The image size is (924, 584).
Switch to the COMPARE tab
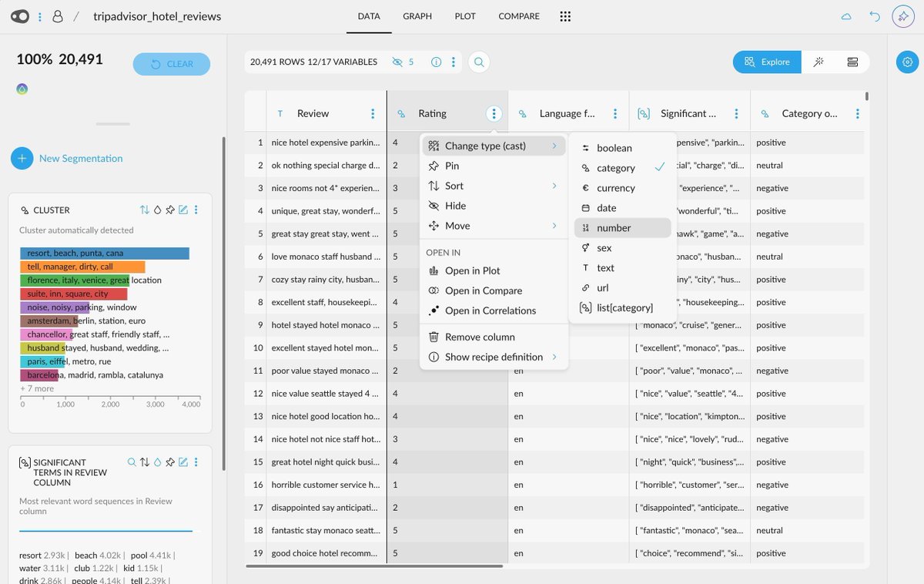point(519,16)
